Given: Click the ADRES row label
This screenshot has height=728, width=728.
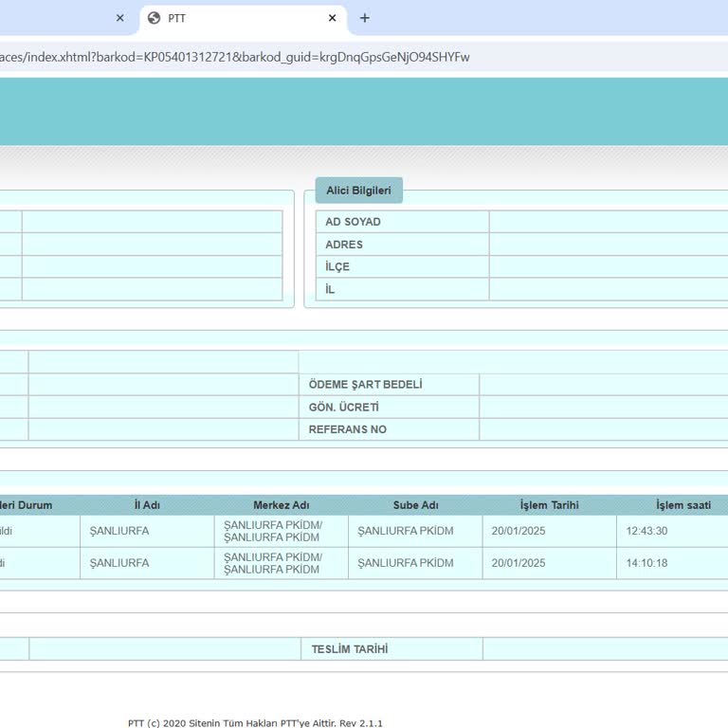Looking at the screenshot, I should (x=344, y=245).
